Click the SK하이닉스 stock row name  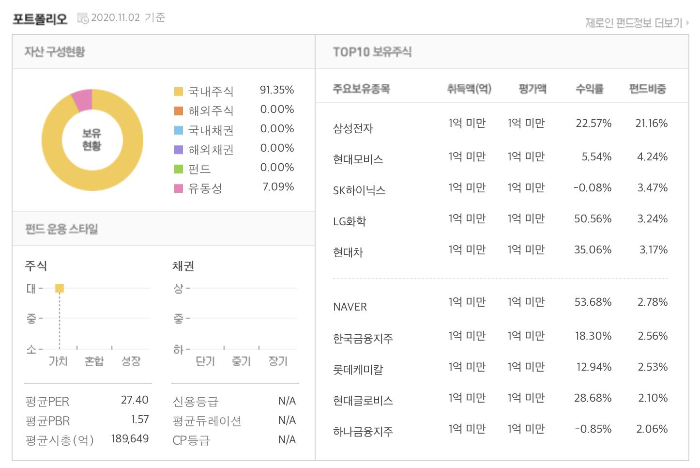point(359,191)
